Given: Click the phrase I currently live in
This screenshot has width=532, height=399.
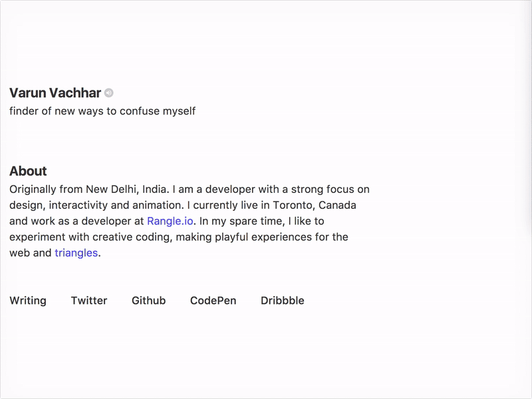Looking at the screenshot, I should click(228, 205).
